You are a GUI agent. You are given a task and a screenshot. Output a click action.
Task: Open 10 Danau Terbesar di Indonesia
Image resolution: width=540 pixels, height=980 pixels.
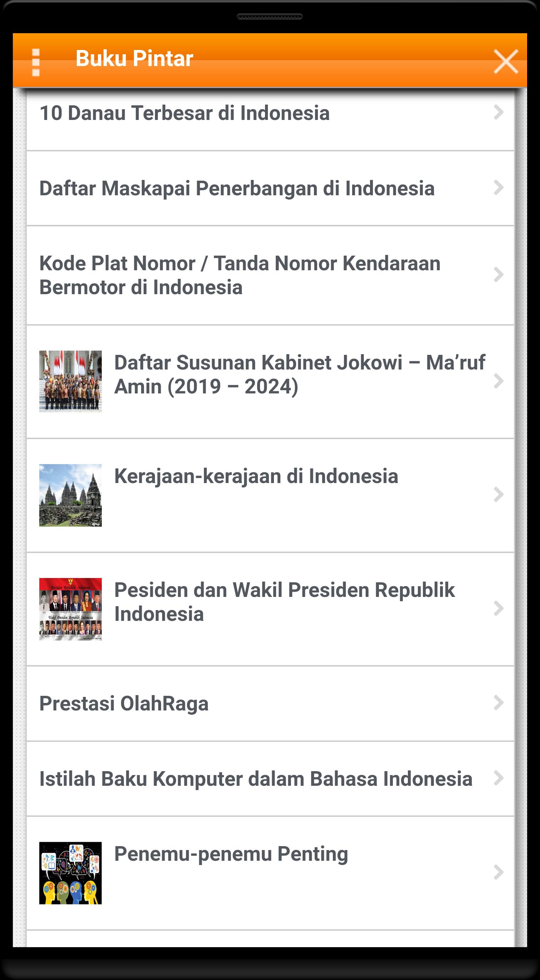(185, 113)
